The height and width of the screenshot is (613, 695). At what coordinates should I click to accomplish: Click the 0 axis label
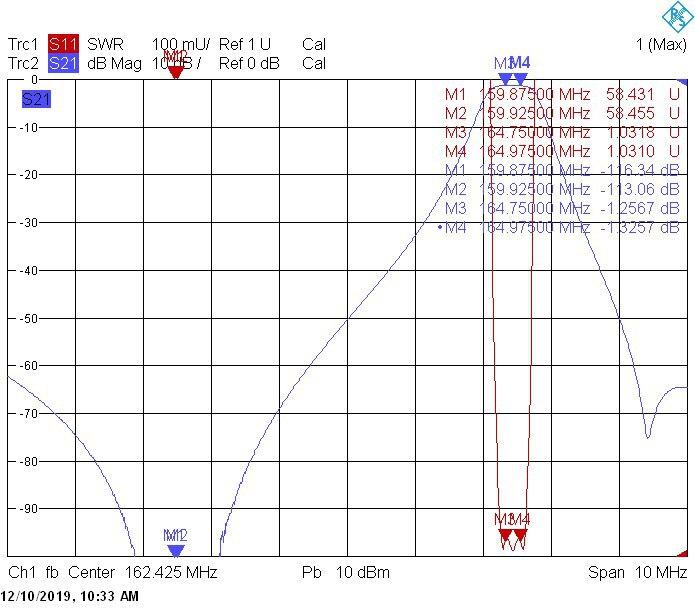tap(34, 80)
